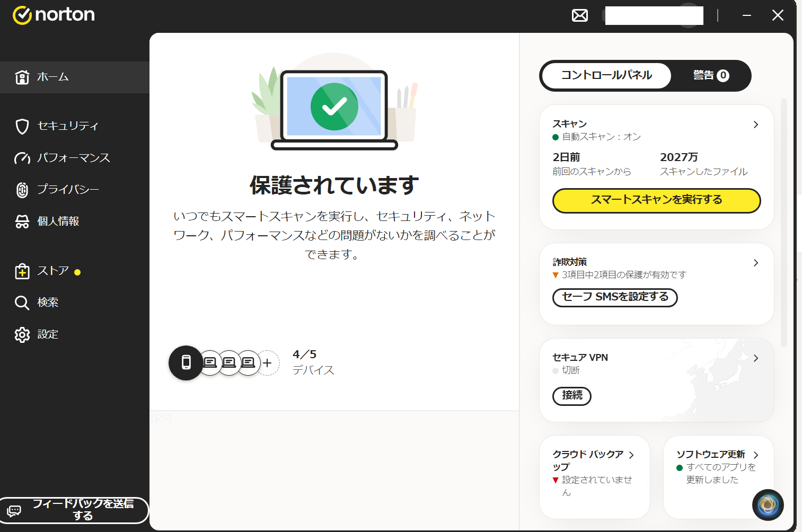Open 設定 menu item
802x532 pixels.
tap(75, 334)
